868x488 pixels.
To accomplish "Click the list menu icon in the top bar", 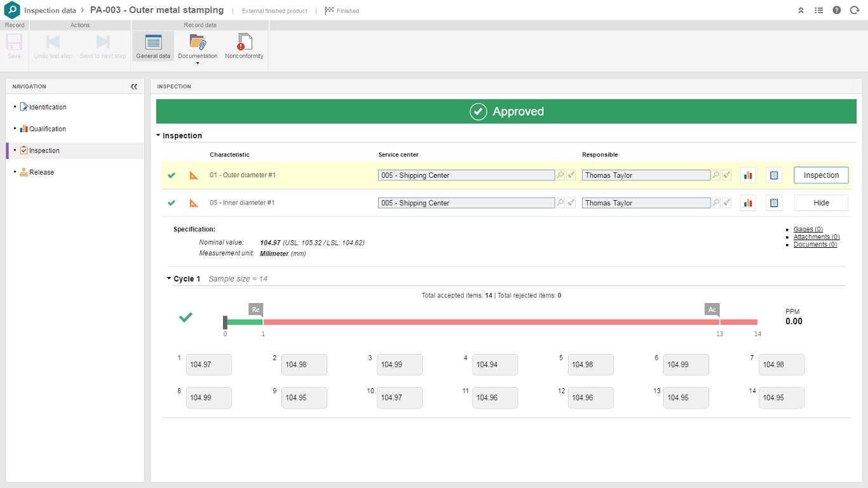I will [818, 10].
